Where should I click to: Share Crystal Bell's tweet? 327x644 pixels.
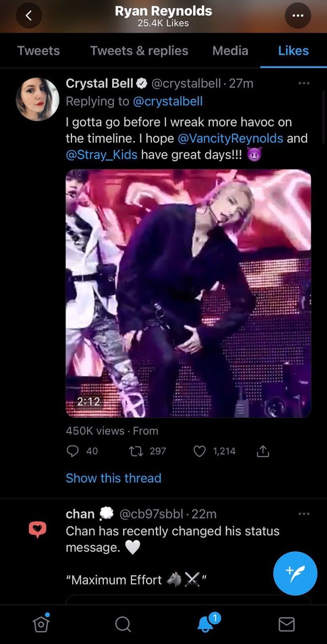(x=263, y=451)
